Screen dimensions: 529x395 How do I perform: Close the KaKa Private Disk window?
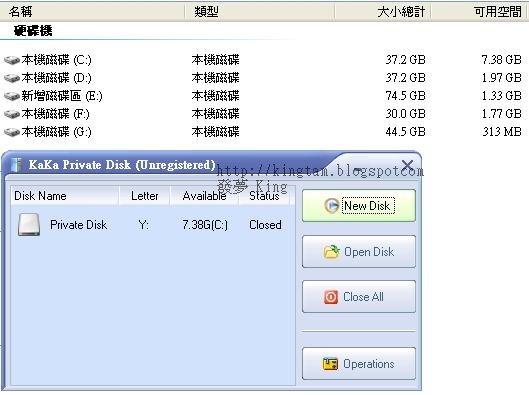[x=408, y=165]
